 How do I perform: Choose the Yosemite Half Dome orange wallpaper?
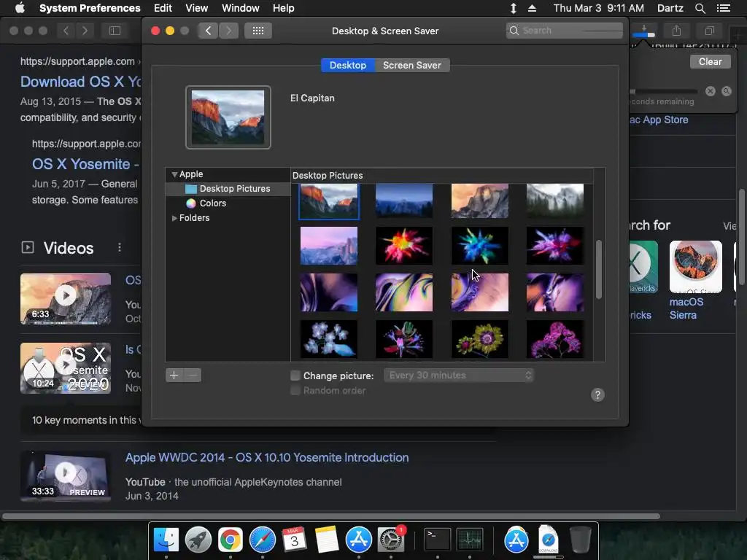pyautogui.click(x=480, y=201)
